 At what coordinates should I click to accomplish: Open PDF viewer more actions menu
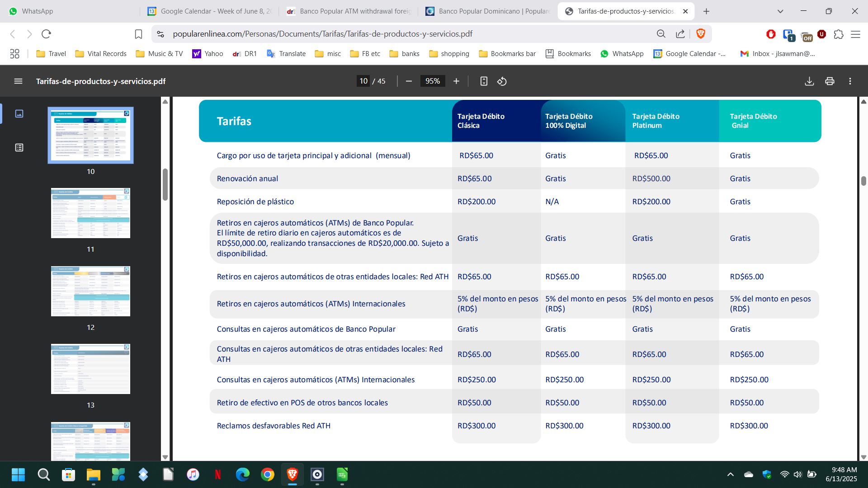coord(850,81)
